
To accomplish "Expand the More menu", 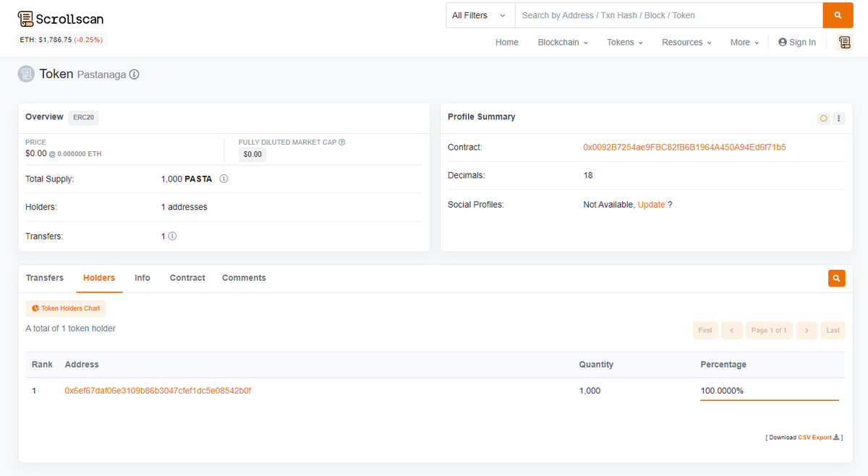I will (744, 42).
